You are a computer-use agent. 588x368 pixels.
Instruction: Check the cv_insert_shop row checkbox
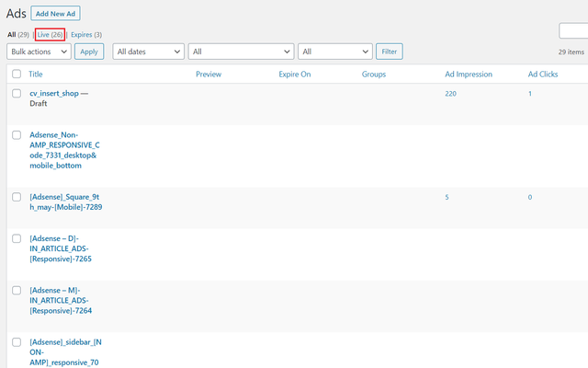17,93
